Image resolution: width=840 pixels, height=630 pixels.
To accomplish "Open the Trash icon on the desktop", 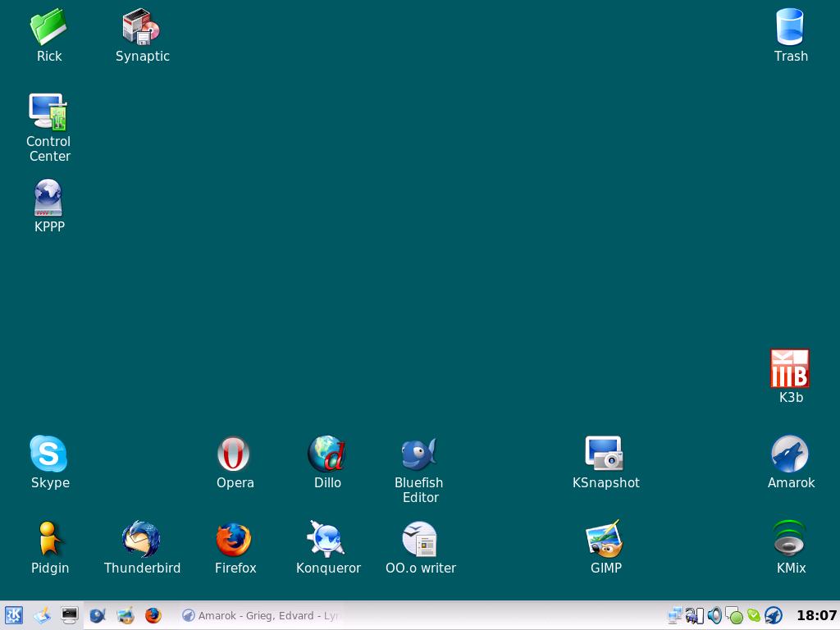I will (790, 27).
